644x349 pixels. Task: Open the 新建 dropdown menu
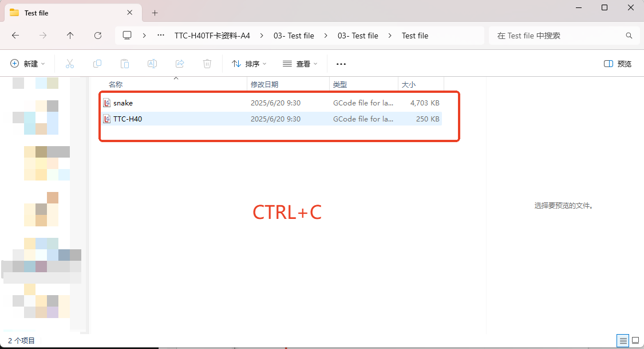click(x=27, y=64)
